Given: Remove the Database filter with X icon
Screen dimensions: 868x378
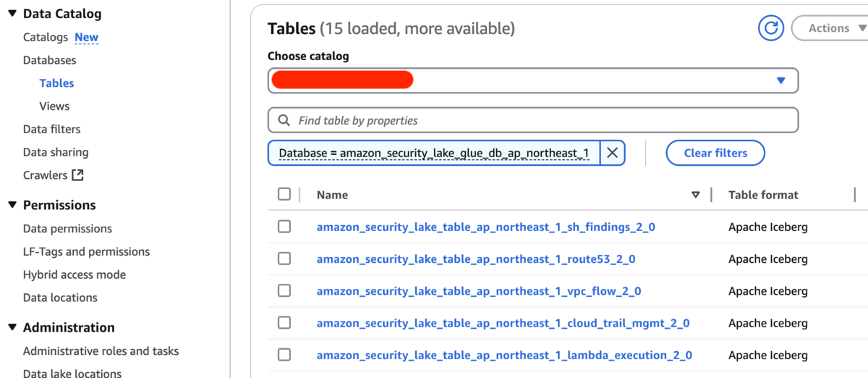Looking at the screenshot, I should (x=612, y=153).
